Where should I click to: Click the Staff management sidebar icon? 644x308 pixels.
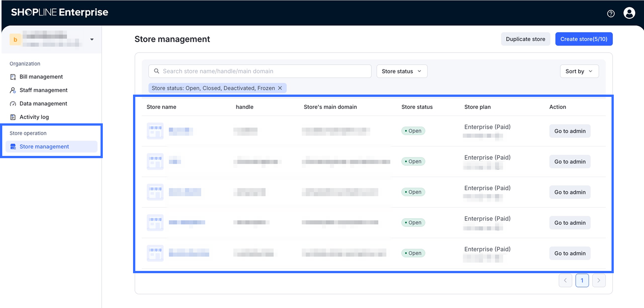click(13, 90)
